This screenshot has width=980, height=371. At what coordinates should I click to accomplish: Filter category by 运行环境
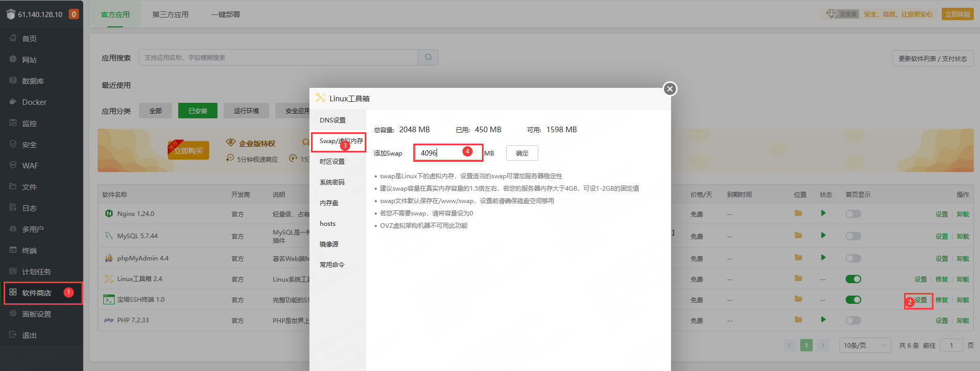point(246,111)
